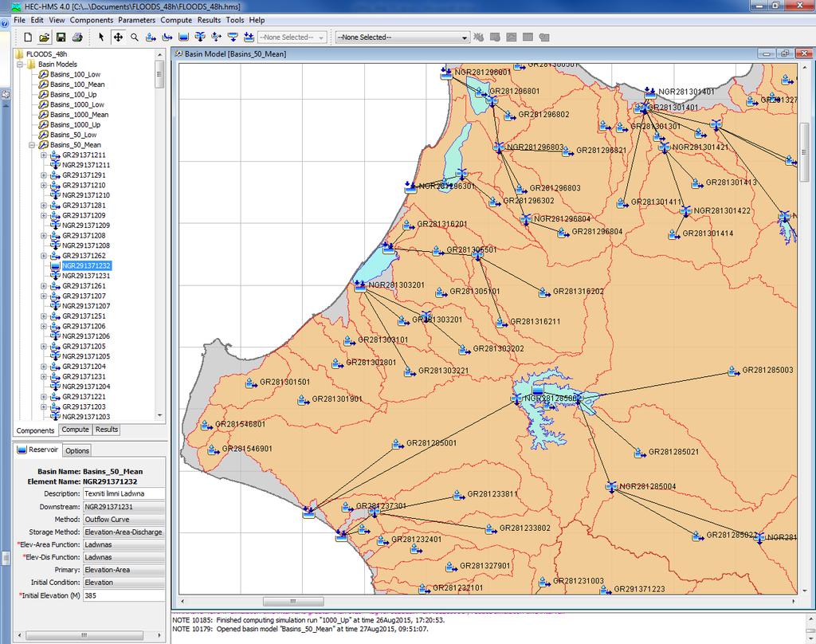The image size is (816, 644).
Task: Open the Initial Condition dropdown
Action: pyautogui.click(x=124, y=583)
